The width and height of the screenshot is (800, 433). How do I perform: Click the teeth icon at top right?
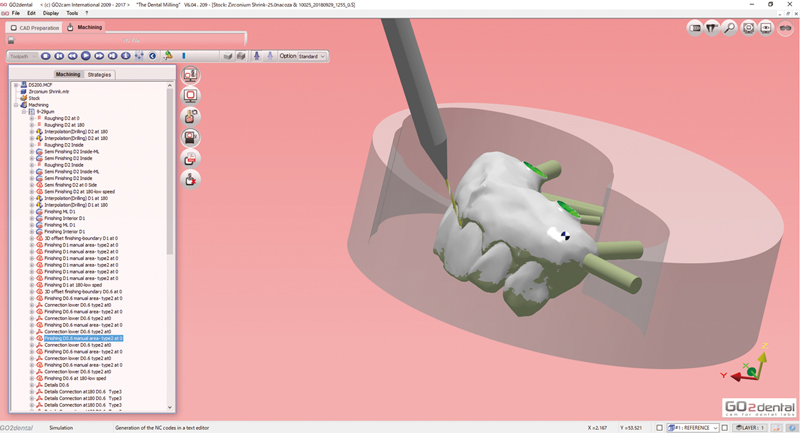pos(712,29)
